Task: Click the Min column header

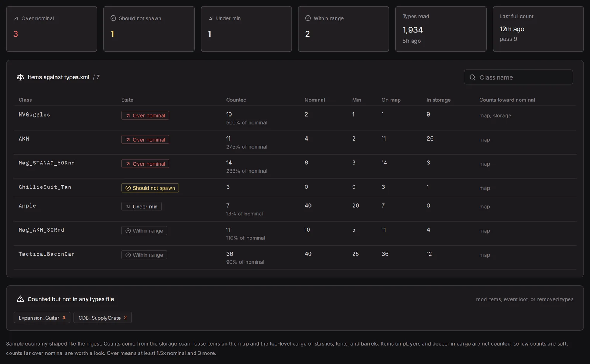Action: [357, 100]
